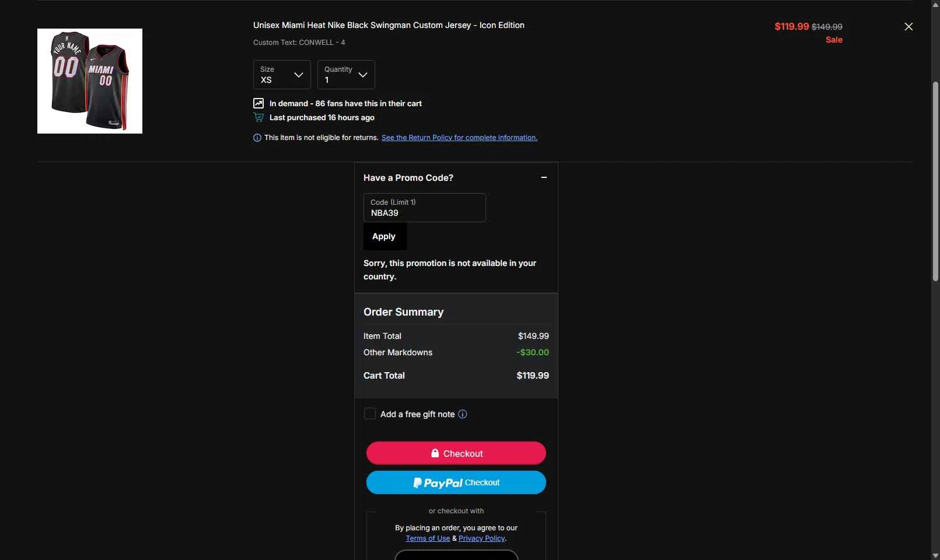Open the Size dropdown
Image resolution: width=940 pixels, height=560 pixels.
click(282, 75)
